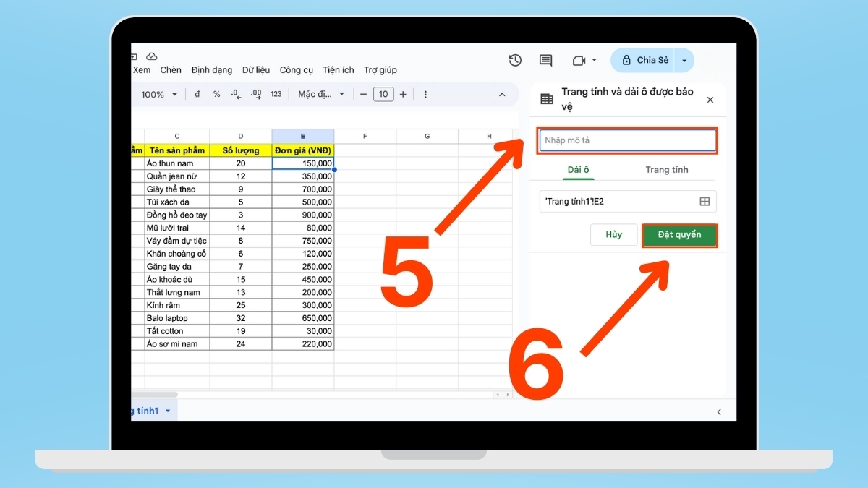Open the share options dropdown arrow
This screenshot has height=488, width=868.
coord(685,61)
